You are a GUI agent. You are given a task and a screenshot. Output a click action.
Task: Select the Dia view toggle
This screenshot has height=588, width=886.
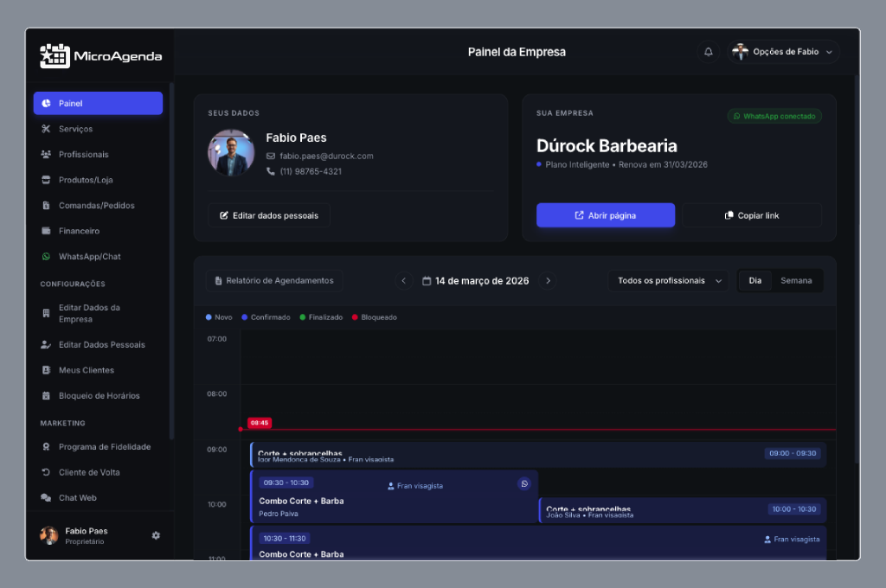click(x=754, y=280)
